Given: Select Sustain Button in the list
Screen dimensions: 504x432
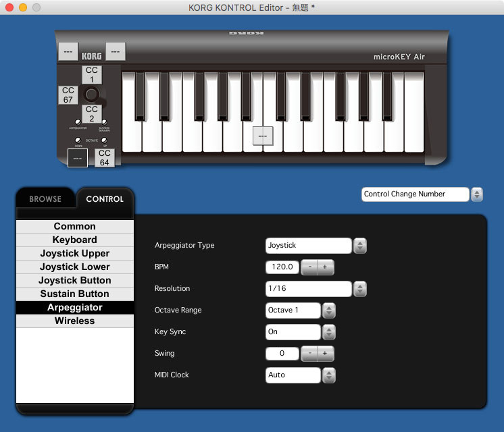Looking at the screenshot, I should click(74, 294).
